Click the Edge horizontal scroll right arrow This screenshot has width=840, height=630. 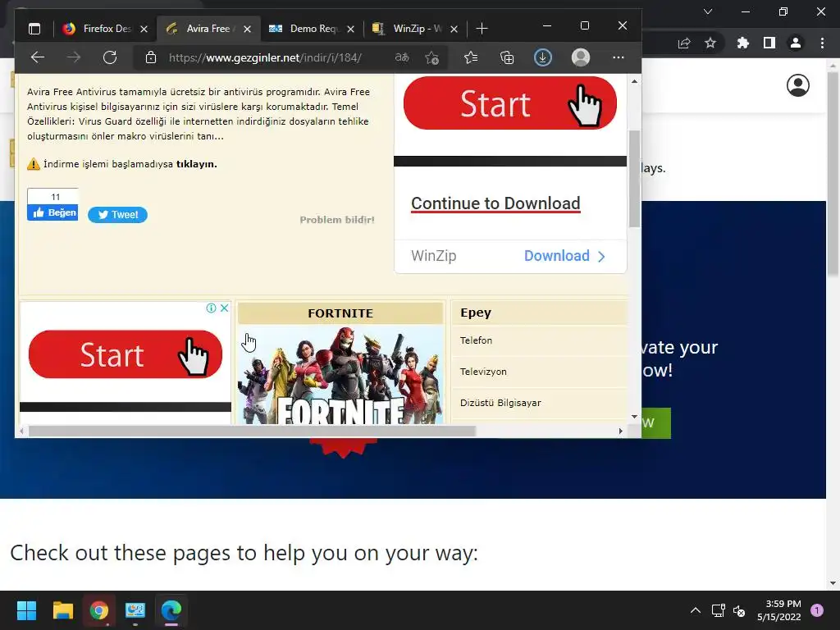[620, 431]
